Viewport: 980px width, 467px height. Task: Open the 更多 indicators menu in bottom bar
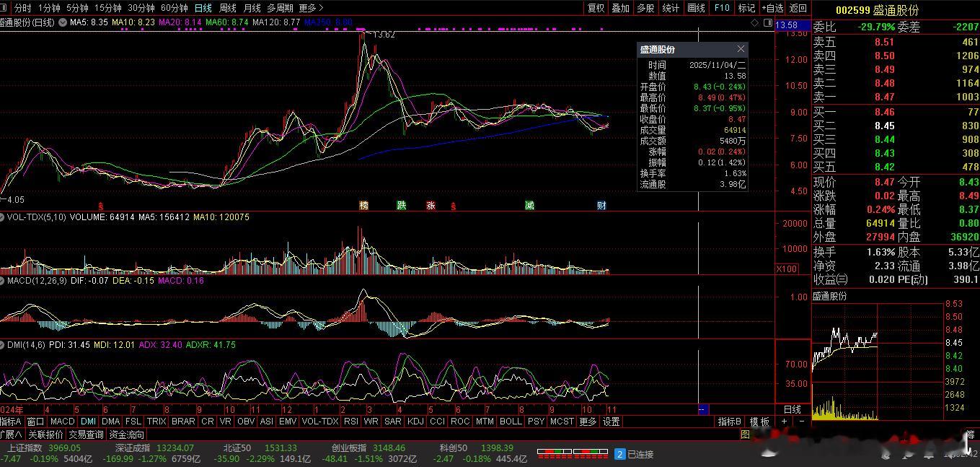[588, 422]
